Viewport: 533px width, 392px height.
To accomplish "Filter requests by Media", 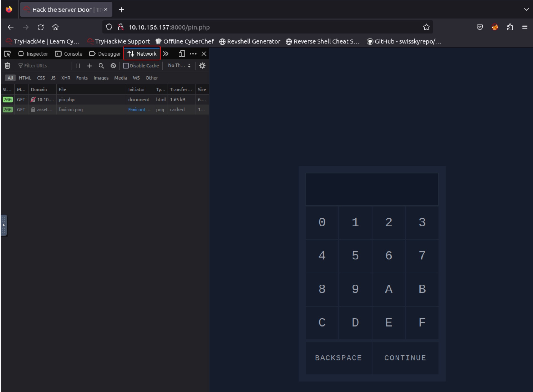I will [121, 78].
